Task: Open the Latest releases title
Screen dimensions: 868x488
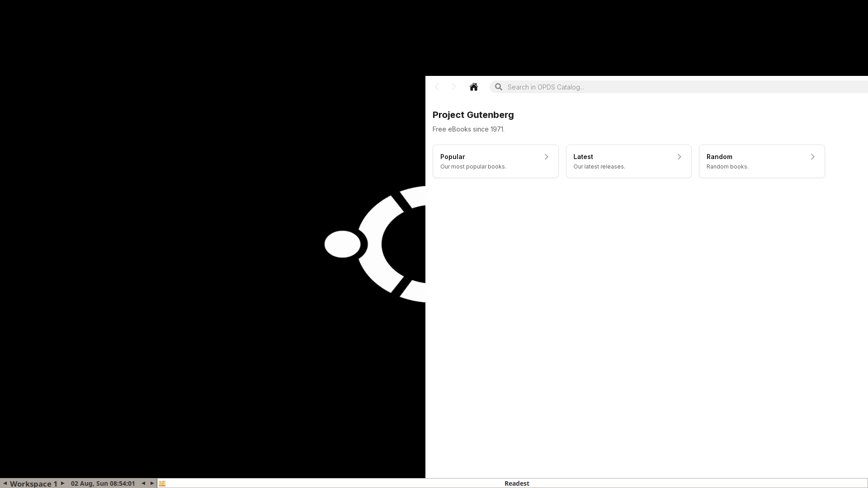Action: click(x=583, y=157)
